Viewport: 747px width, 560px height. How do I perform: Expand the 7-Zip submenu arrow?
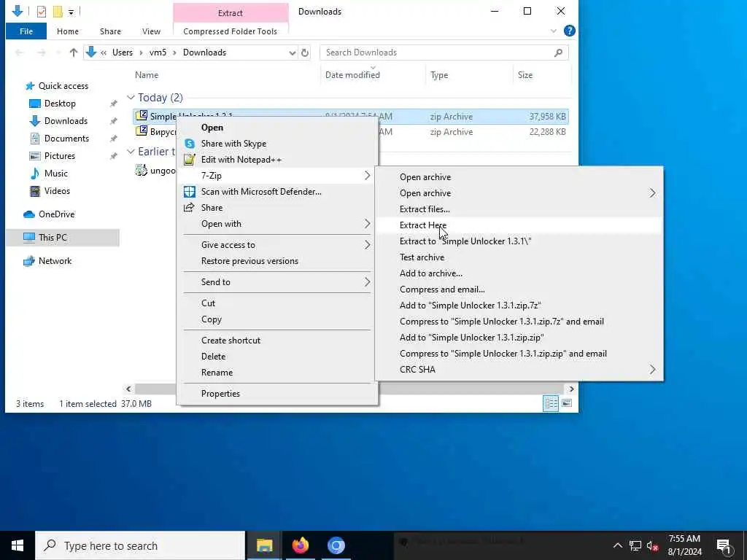click(367, 176)
